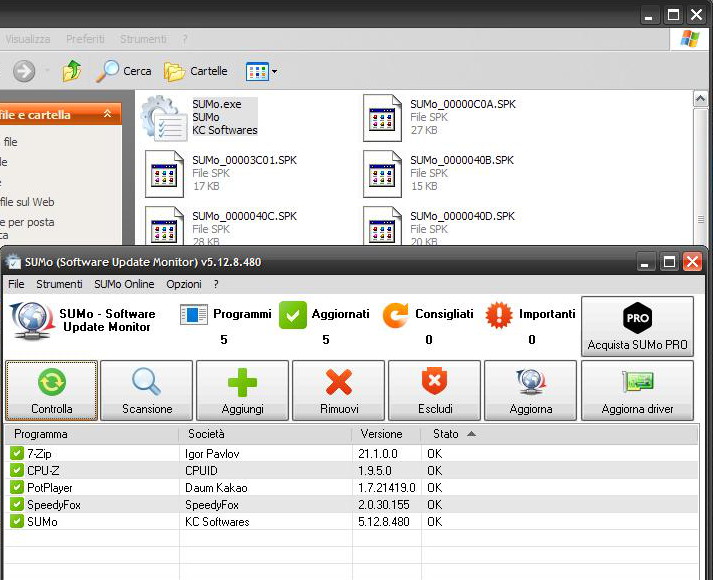
Task: Click the Explorer vertical scrollbar thumb
Action: (x=700, y=177)
